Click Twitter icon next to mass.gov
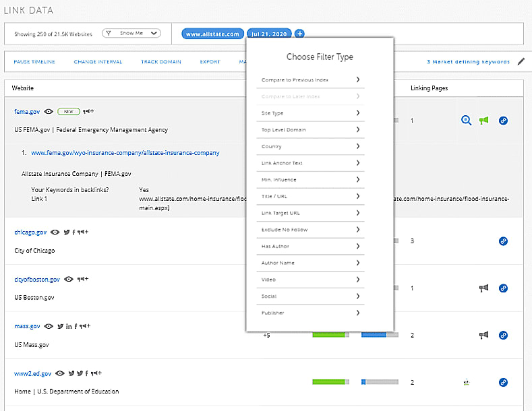The width and height of the screenshot is (532, 411). tap(61, 326)
